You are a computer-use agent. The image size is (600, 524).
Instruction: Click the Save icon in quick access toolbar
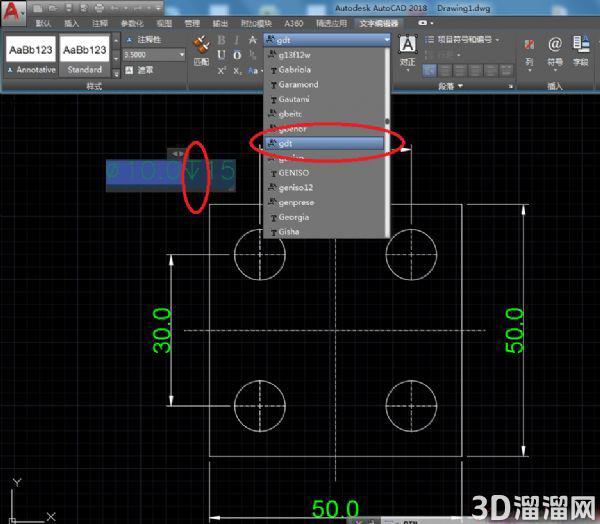(x=68, y=8)
